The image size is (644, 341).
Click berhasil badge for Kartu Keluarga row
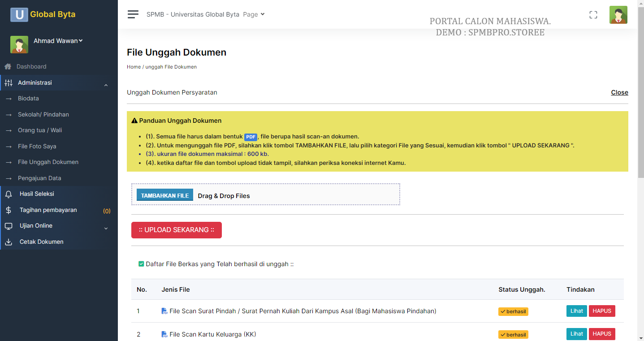click(513, 335)
